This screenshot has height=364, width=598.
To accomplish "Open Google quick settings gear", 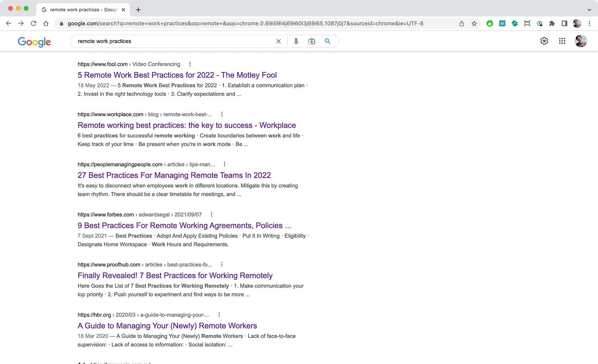I will click(544, 41).
